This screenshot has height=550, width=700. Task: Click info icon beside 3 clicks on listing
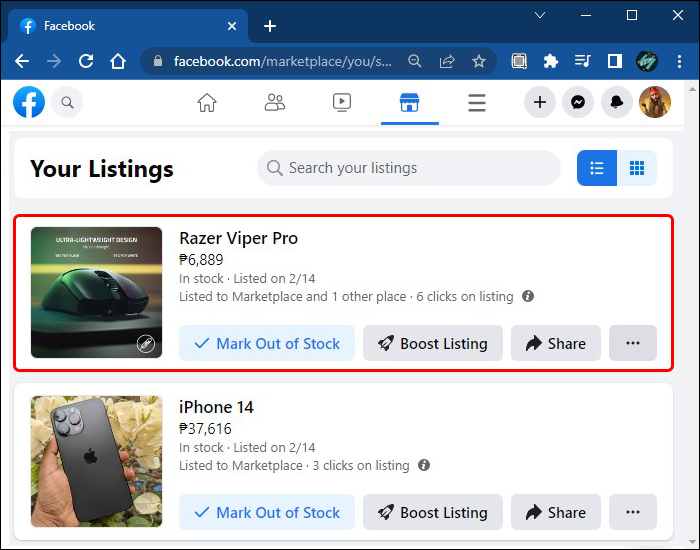pyautogui.click(x=424, y=465)
